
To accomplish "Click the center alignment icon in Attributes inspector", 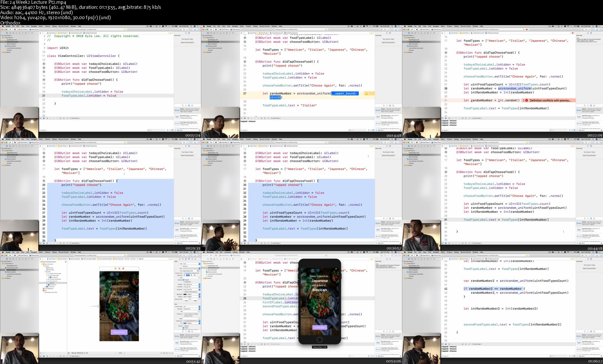I will [x=188, y=275].
